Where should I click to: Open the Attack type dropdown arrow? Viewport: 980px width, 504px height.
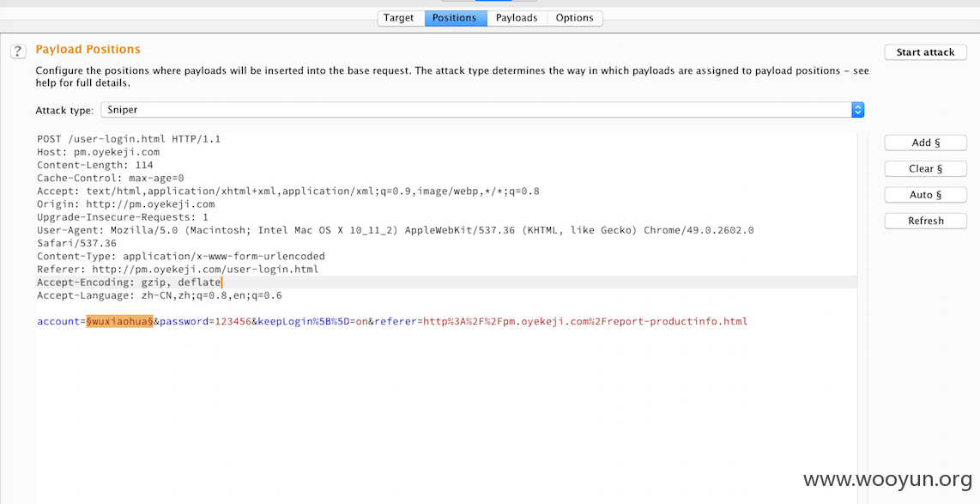[x=857, y=109]
